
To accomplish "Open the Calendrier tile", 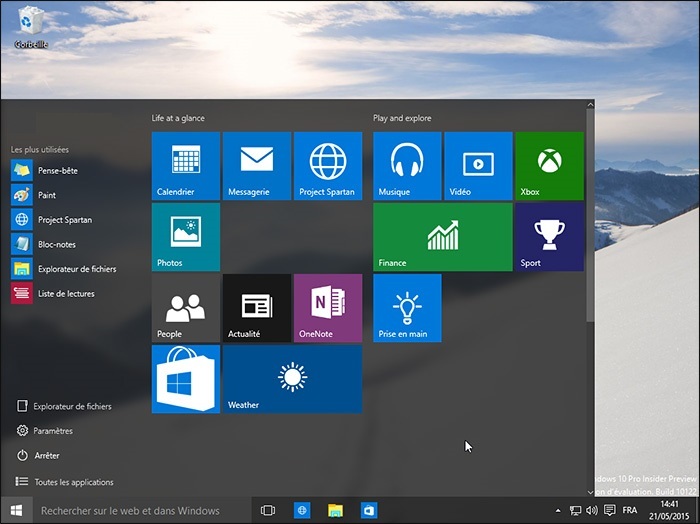I will click(186, 166).
